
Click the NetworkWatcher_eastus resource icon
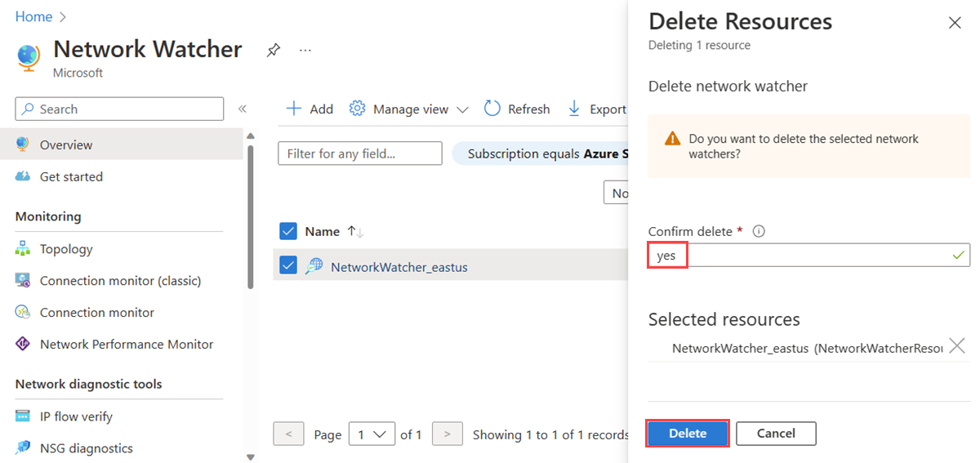coord(314,265)
